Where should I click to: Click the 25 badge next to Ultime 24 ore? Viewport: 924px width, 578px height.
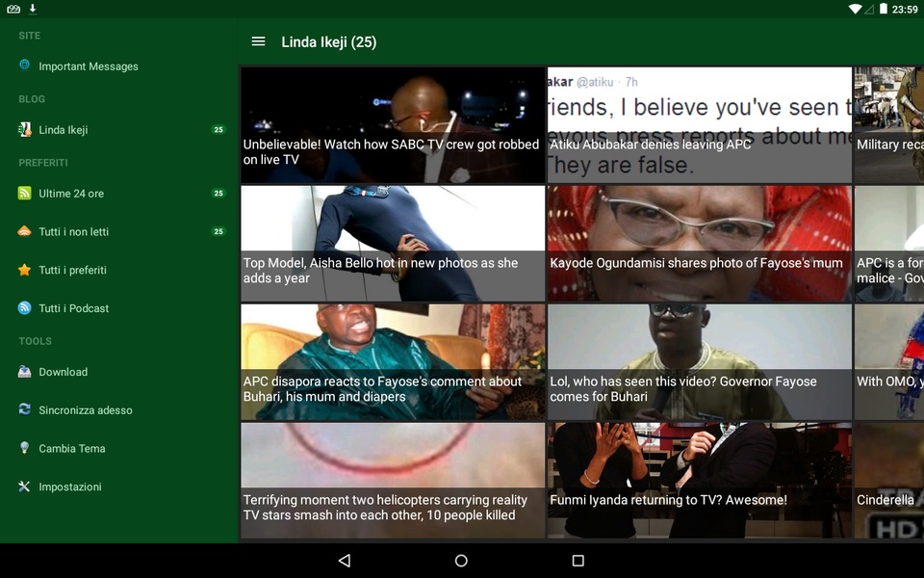[x=218, y=194]
